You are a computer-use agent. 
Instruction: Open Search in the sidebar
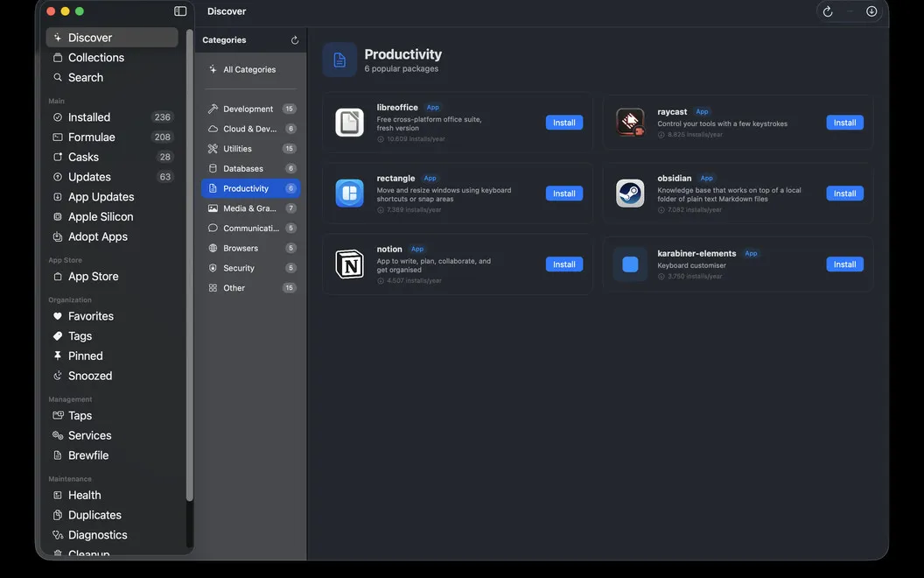pos(112,78)
